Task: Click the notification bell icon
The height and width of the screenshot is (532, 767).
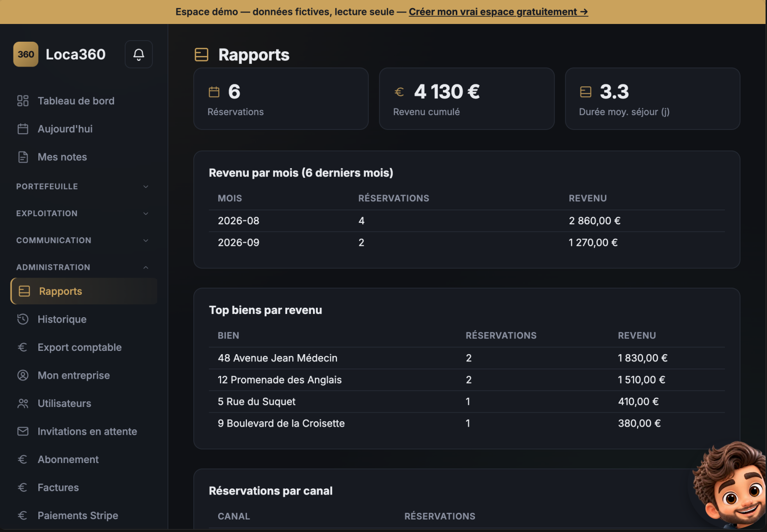Action: pyautogui.click(x=139, y=55)
